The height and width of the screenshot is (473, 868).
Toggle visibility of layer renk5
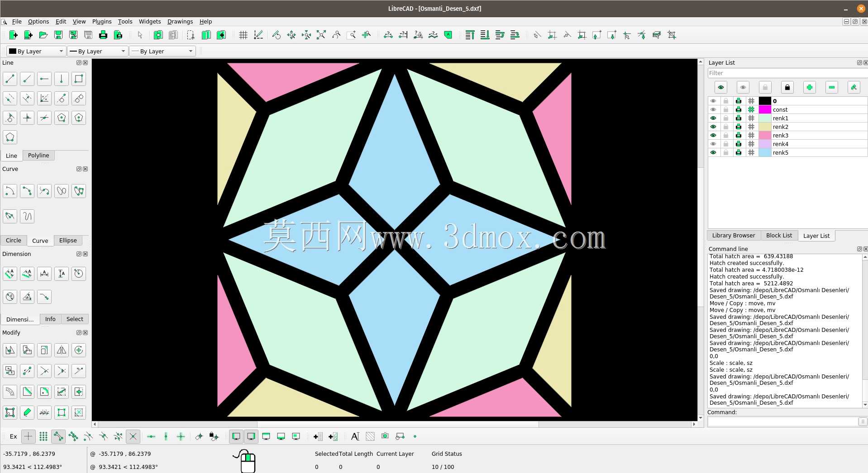click(714, 153)
